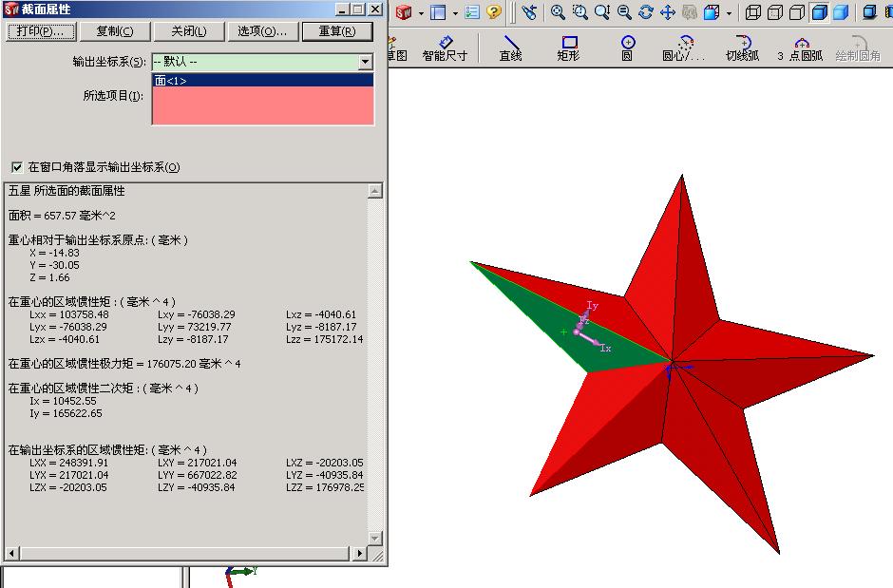
Task: Select Shaded With Edges display
Action: 819,12
